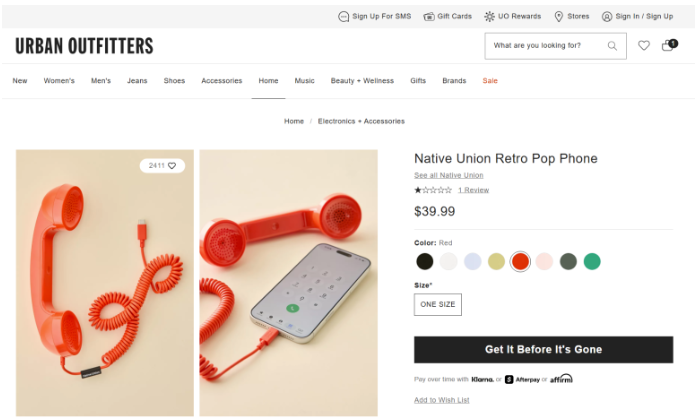This screenshot has height=419, width=698.
Task: Click the Sign Up For SMS chat icon
Action: pos(343,16)
